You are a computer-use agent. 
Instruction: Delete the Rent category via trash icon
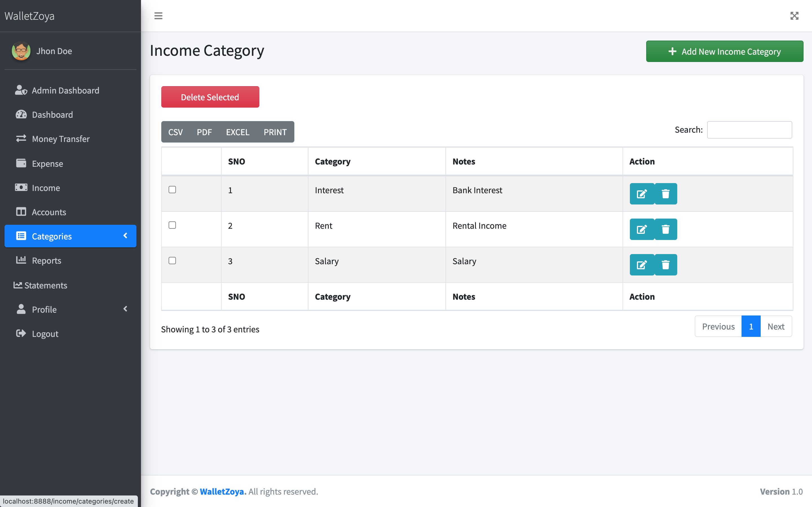click(665, 229)
